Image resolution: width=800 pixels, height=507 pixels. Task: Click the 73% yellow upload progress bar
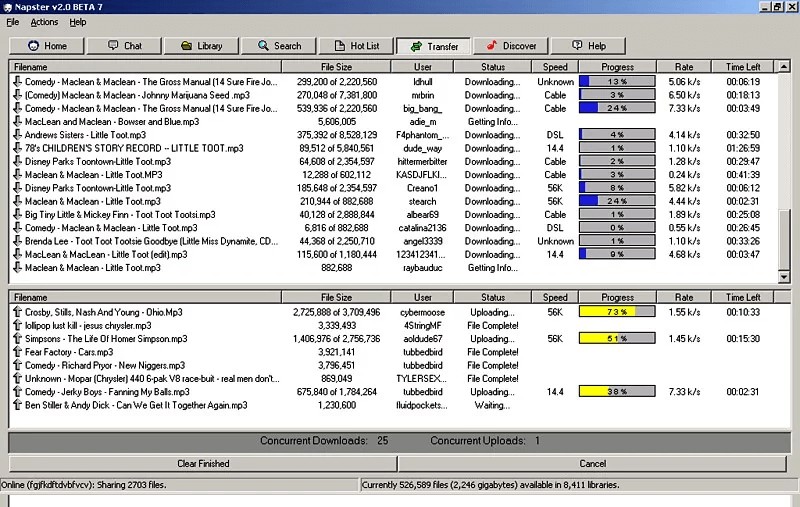click(x=617, y=312)
